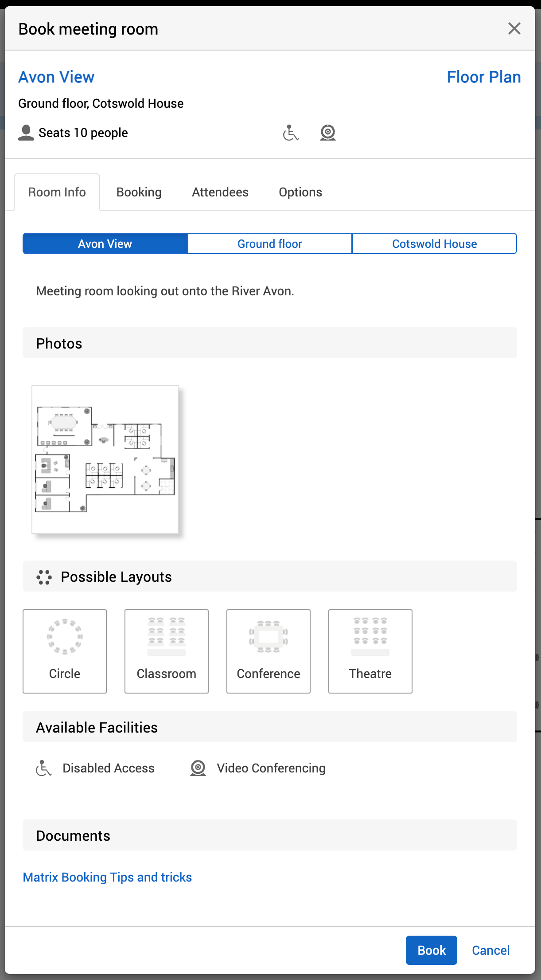The image size is (541, 980).
Task: Open the floor plan photo thumbnail
Action: pyautogui.click(x=105, y=459)
